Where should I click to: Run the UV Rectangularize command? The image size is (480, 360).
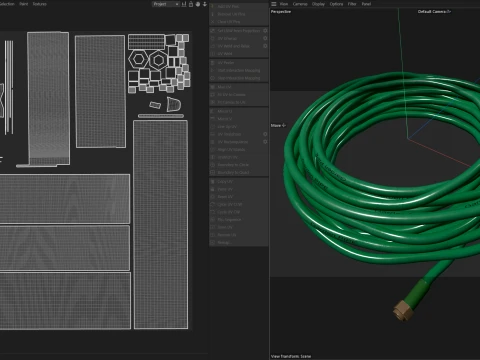click(x=236, y=142)
